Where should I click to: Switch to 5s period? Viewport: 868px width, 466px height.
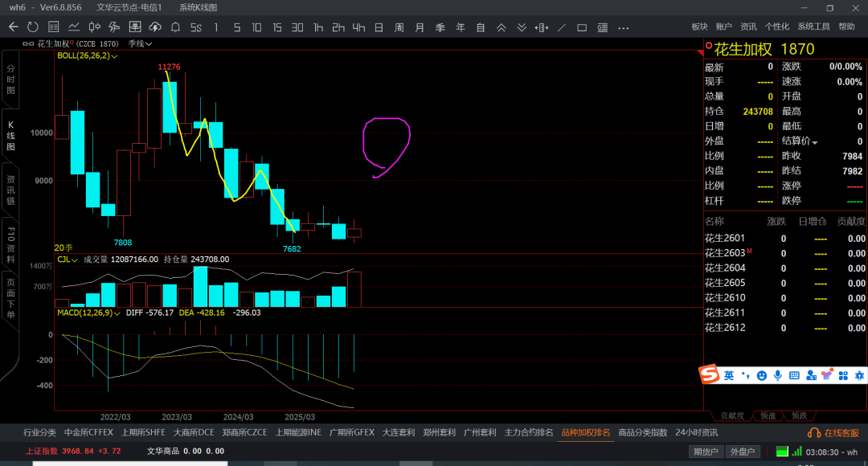tap(196, 27)
